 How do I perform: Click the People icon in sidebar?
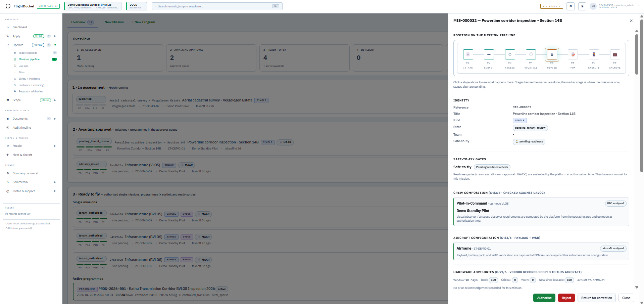coord(8,146)
